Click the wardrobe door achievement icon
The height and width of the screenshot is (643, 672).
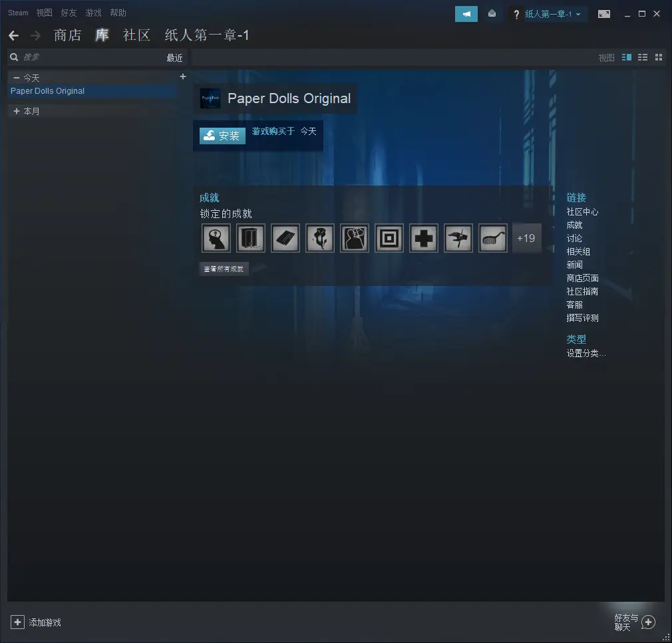coord(251,238)
